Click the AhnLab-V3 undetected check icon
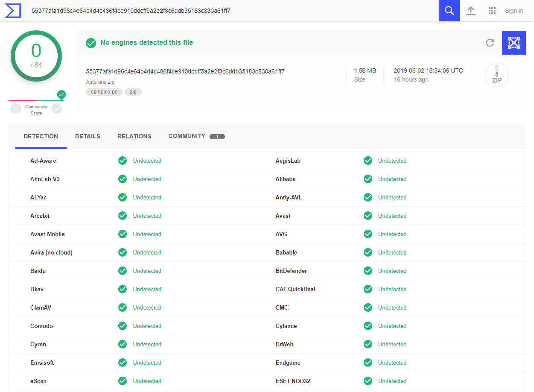 123,179
